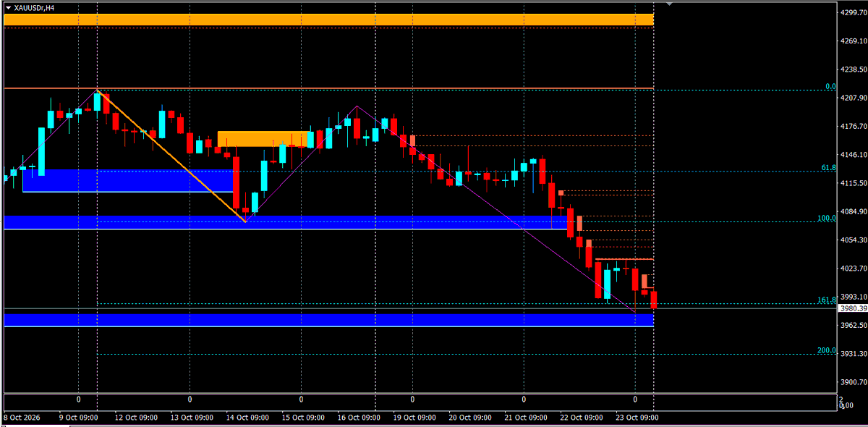Click the 4084.90 price scale label
This screenshot has height=427, width=868.
pos(854,211)
